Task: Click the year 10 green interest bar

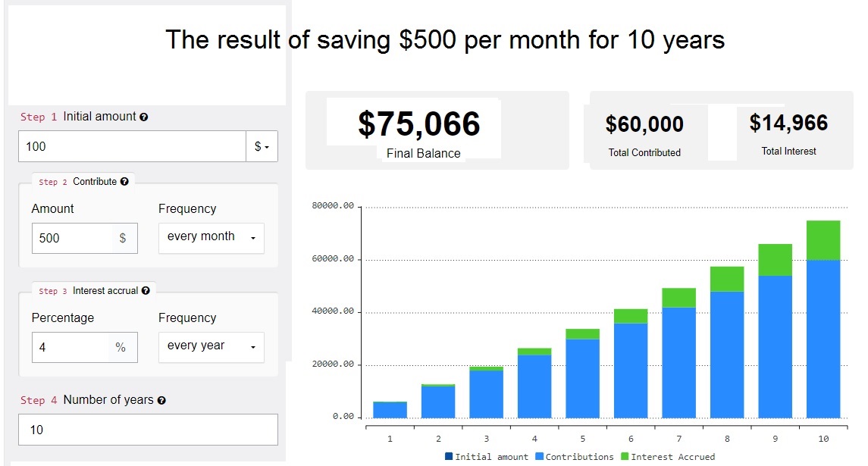Action: coord(823,240)
